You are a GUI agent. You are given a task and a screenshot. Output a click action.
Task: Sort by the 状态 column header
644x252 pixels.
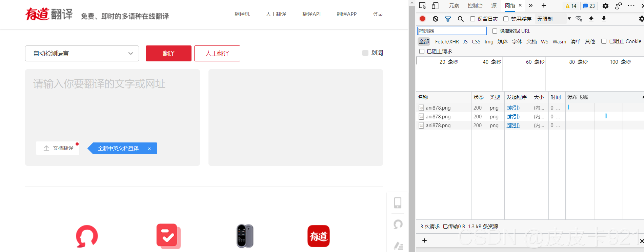point(479,97)
